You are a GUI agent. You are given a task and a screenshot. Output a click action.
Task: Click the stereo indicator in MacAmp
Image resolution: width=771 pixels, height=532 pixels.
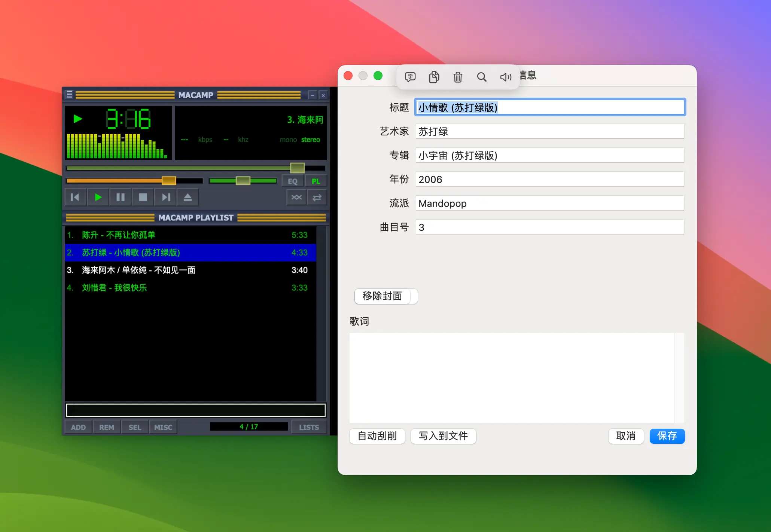[x=311, y=140]
